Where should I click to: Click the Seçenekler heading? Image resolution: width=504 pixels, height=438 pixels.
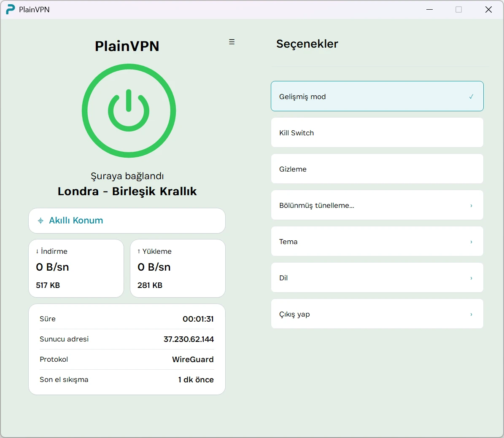pyautogui.click(x=307, y=44)
